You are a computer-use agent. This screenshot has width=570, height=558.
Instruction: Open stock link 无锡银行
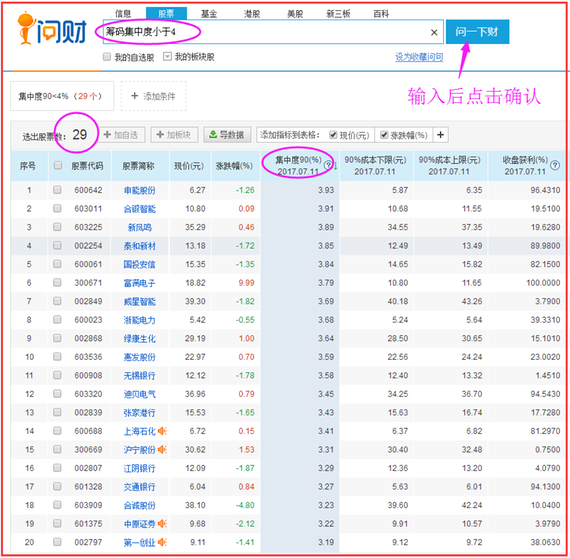click(139, 376)
